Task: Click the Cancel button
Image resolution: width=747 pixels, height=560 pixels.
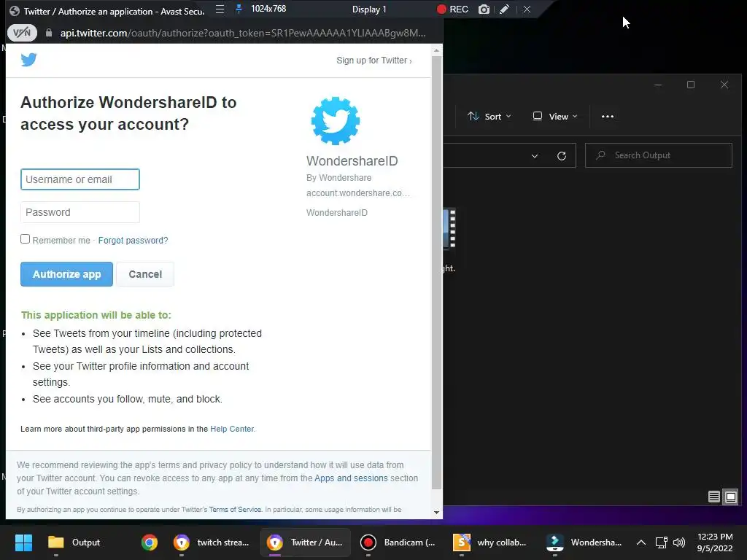Action: (145, 274)
